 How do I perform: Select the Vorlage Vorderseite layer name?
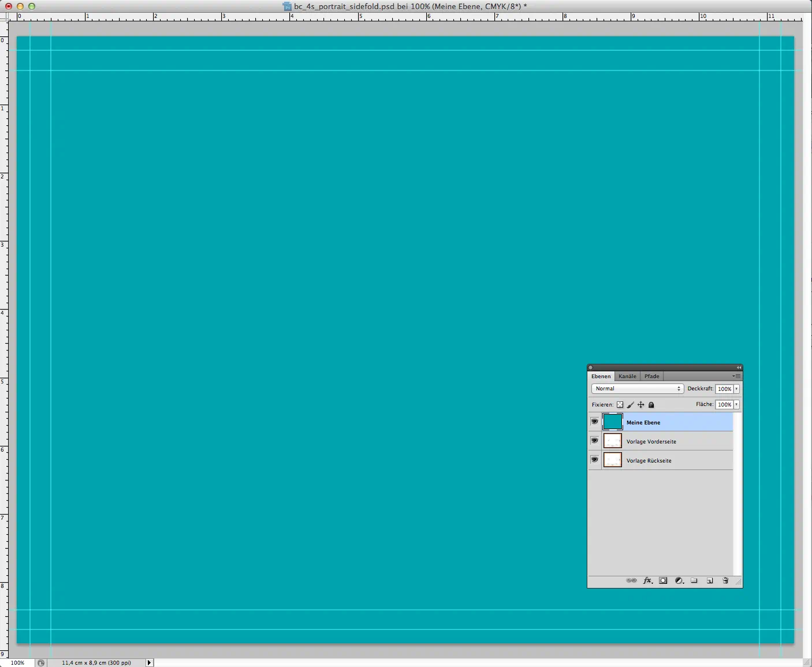pyautogui.click(x=651, y=442)
